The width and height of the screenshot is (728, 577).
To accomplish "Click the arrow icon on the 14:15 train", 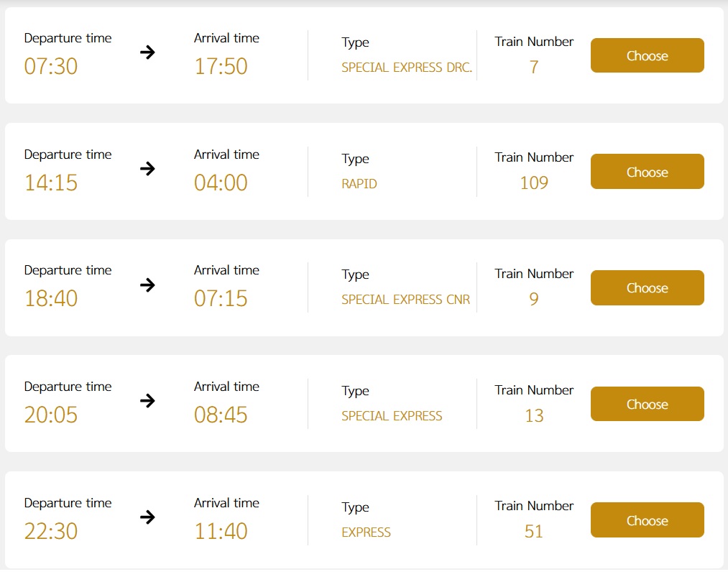I will tap(147, 169).
